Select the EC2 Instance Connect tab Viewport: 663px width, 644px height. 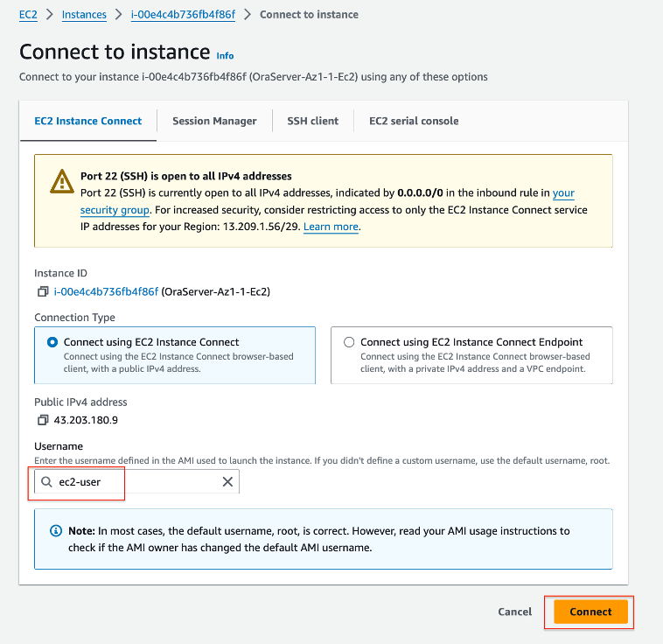point(87,121)
